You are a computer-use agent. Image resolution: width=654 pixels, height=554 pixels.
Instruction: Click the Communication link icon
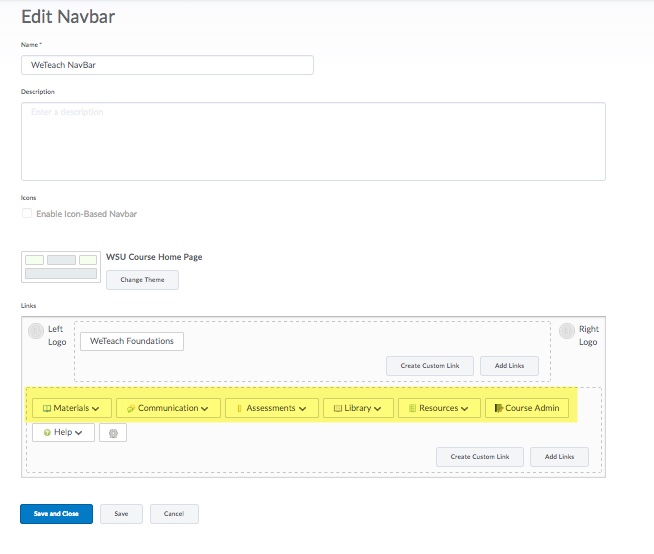131,408
